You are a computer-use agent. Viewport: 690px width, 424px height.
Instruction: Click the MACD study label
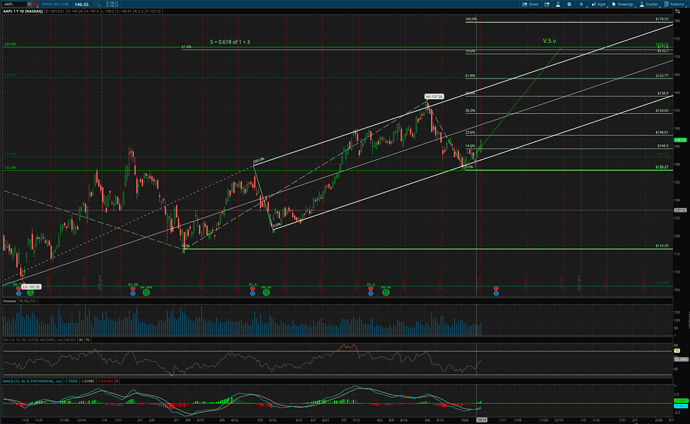click(x=32, y=381)
